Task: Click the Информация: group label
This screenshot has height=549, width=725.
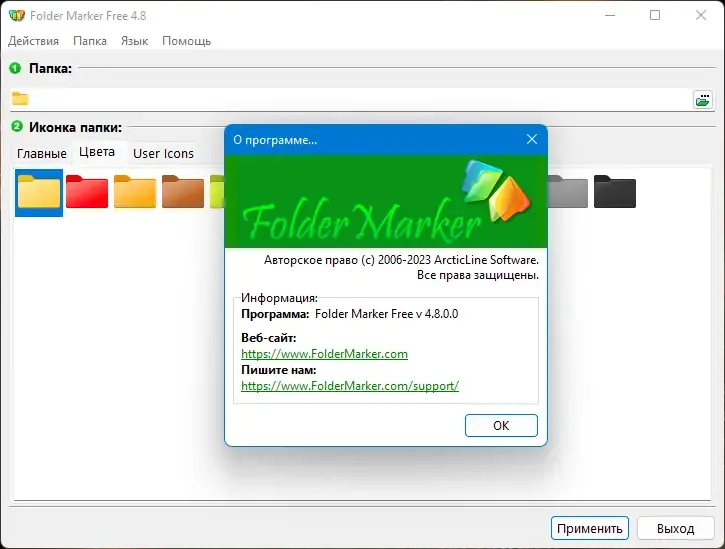Action: click(279, 298)
